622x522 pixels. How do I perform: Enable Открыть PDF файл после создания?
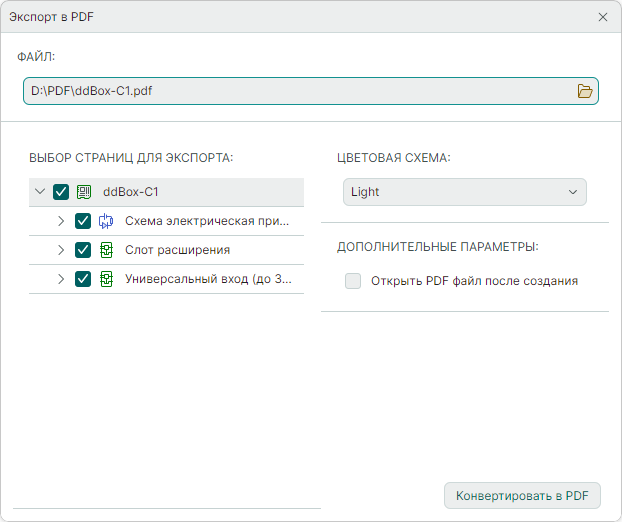pyautogui.click(x=353, y=281)
